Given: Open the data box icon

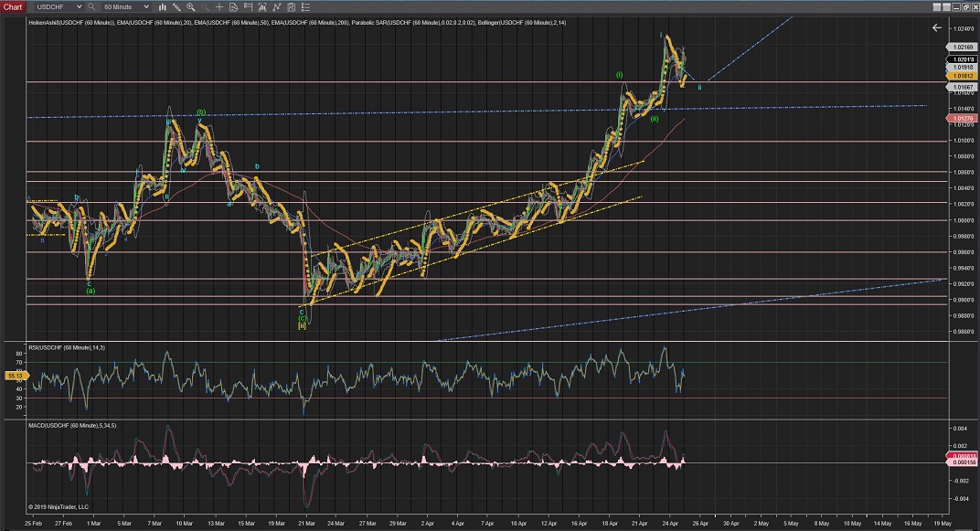Looking at the screenshot, I should [x=233, y=7].
